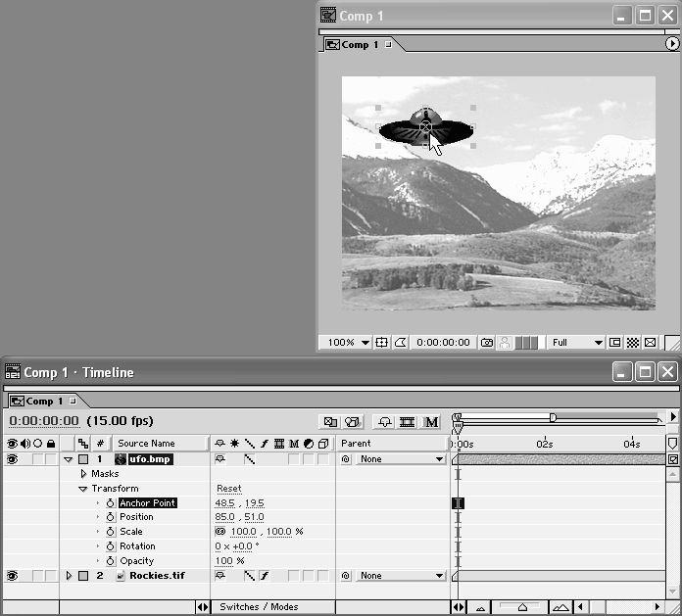This screenshot has width=682, height=616.
Task: Take a snapshot with the camera icon
Action: [487, 343]
